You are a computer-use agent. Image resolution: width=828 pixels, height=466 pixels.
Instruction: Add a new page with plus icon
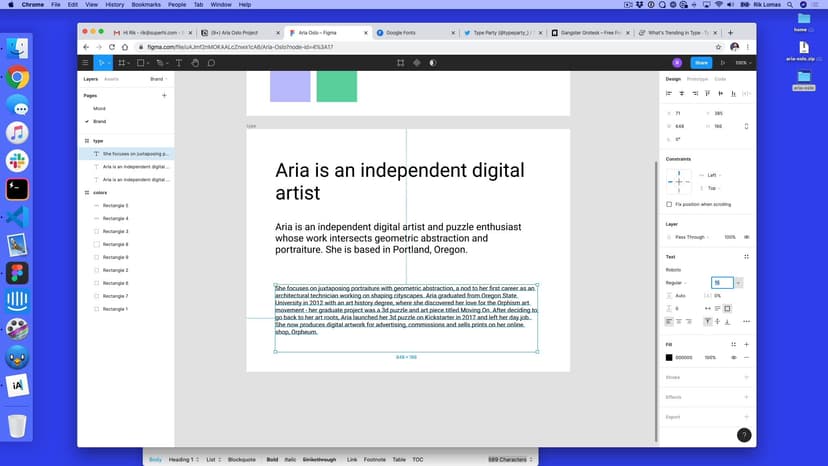click(x=164, y=95)
